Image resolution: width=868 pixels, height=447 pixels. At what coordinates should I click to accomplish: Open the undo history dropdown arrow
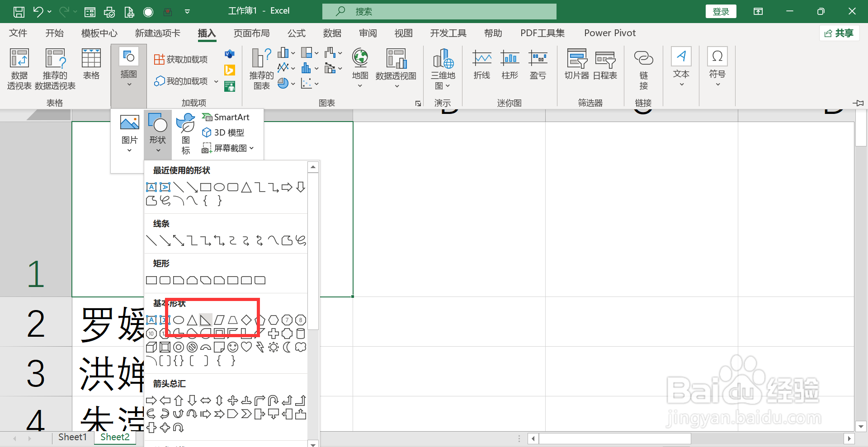tap(49, 12)
